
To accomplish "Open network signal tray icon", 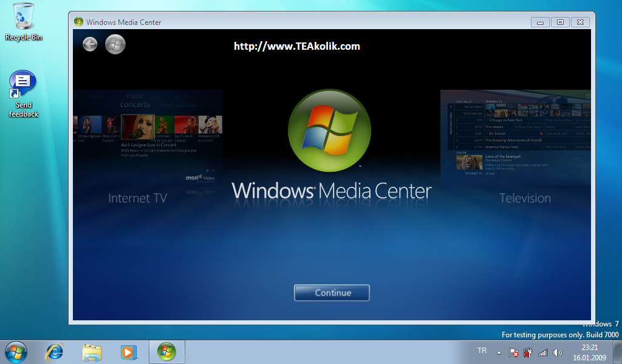I will [x=542, y=352].
